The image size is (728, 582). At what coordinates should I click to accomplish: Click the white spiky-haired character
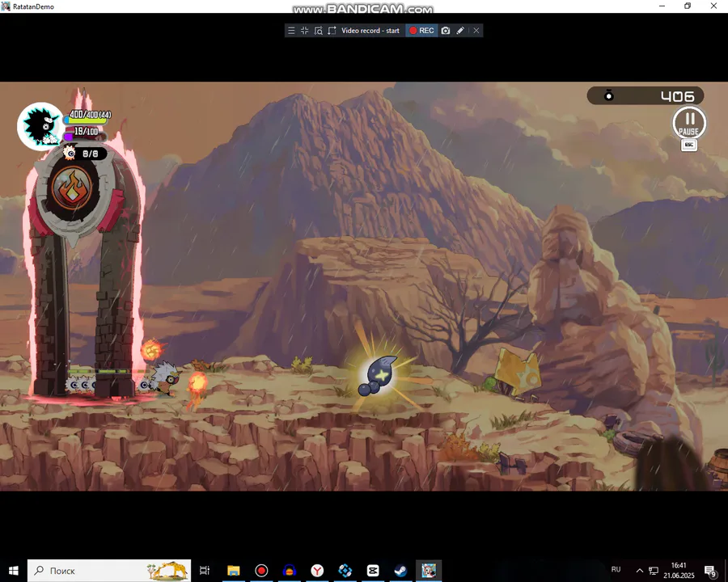166,378
